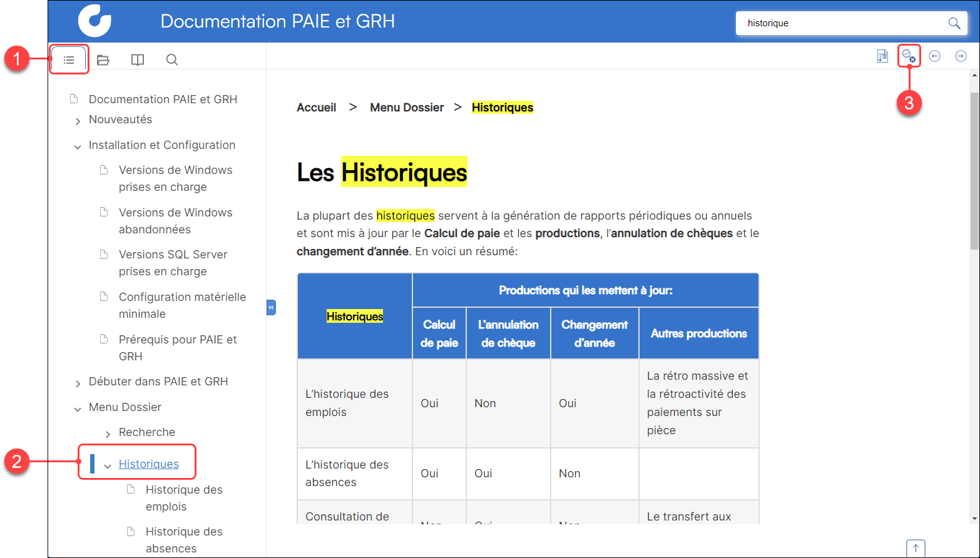
Task: Open the glossary book tab
Action: (x=138, y=60)
